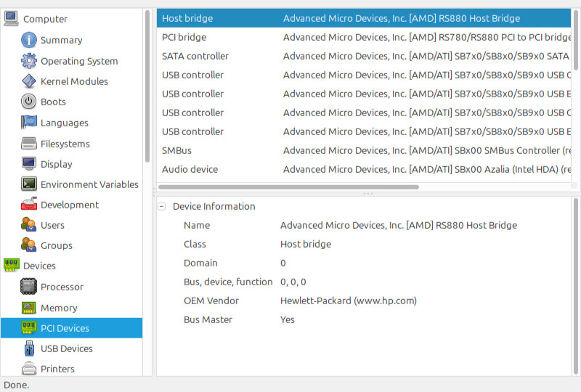The height and width of the screenshot is (392, 581).
Task: Choose the Audio device row
Action: click(364, 169)
